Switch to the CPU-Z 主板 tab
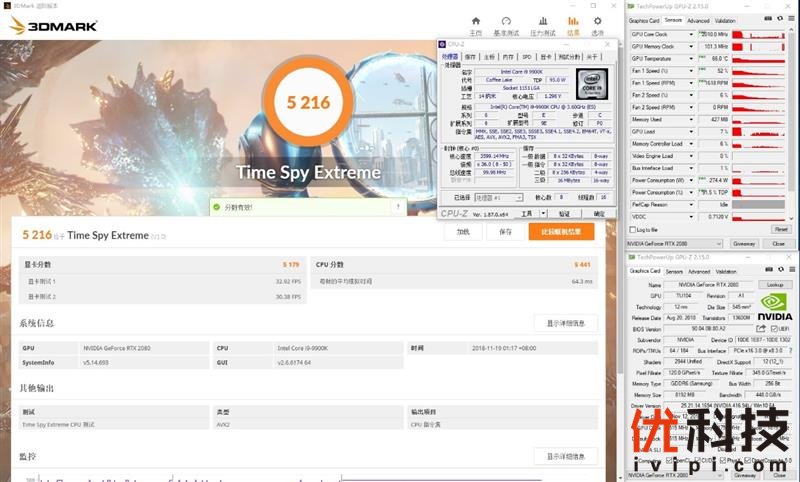The width and height of the screenshot is (800, 482). [x=489, y=57]
